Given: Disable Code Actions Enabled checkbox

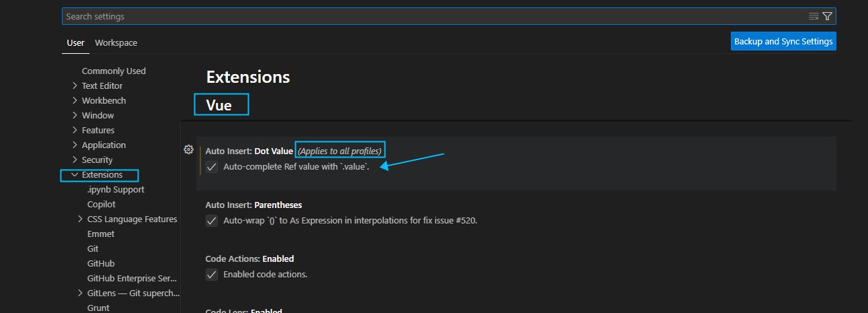Looking at the screenshot, I should tap(212, 275).
